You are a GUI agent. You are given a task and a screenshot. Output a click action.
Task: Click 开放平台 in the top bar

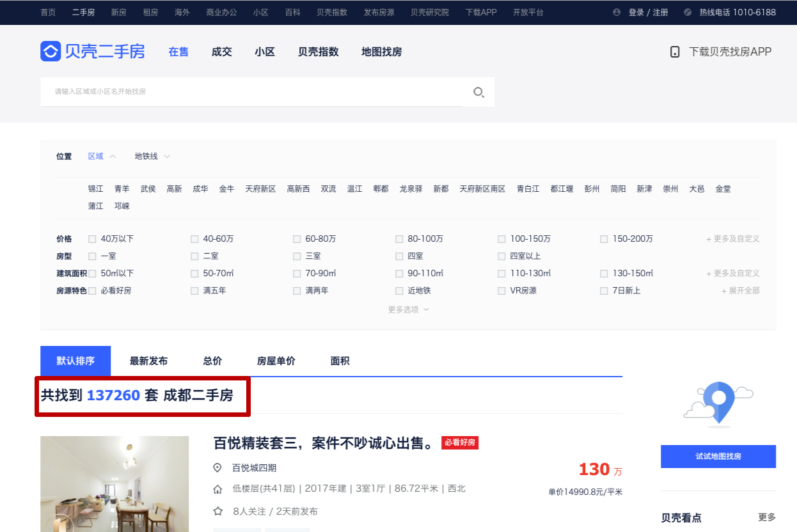(528, 12)
